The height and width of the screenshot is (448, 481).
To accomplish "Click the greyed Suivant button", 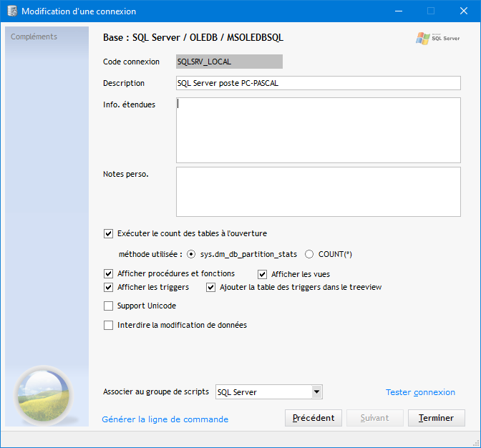I will [x=374, y=418].
